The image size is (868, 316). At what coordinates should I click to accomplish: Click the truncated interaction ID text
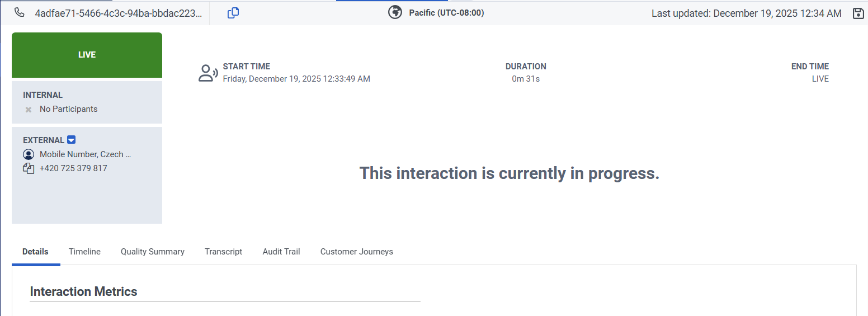pos(118,13)
